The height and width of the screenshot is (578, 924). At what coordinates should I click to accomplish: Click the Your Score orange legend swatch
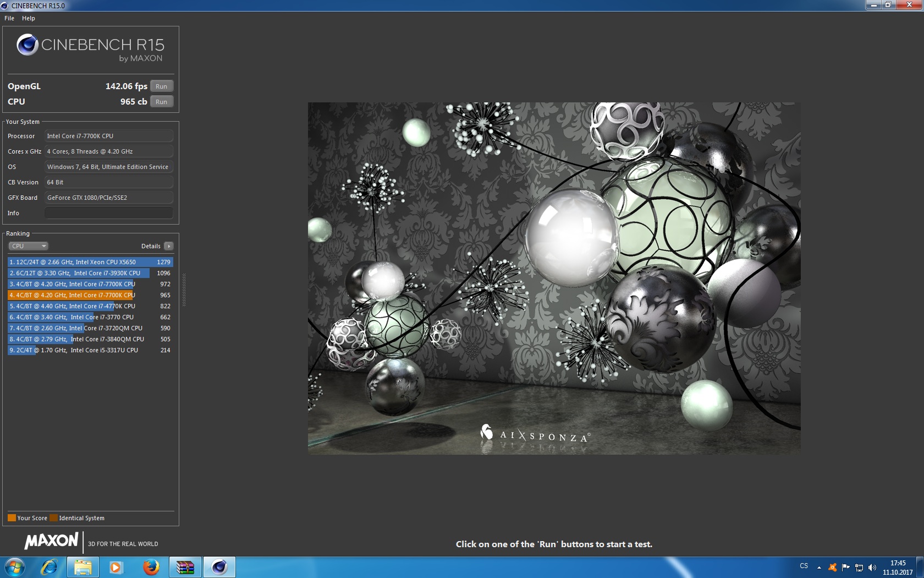click(12, 518)
